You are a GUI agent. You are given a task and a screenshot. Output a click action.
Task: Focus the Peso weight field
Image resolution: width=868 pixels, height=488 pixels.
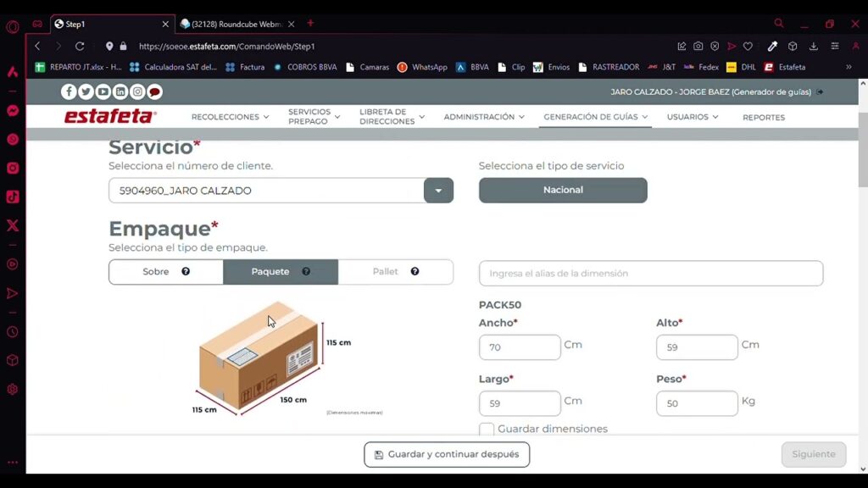(697, 403)
